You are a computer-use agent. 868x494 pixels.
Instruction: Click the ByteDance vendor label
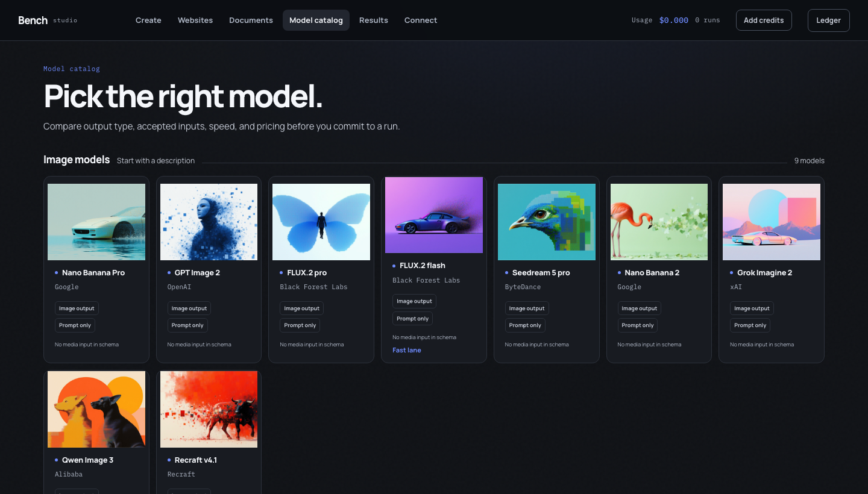[523, 287]
